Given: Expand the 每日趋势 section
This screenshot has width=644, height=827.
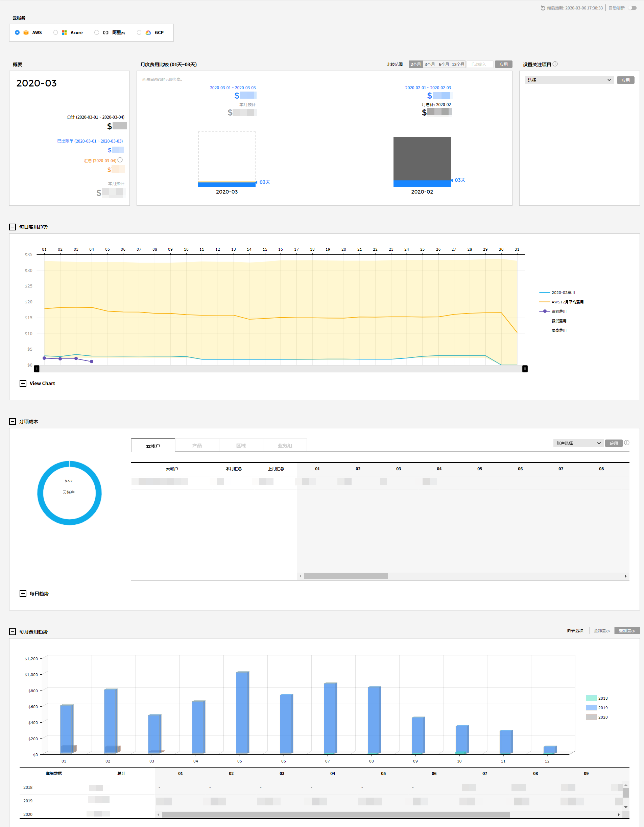Looking at the screenshot, I should click(x=23, y=593).
